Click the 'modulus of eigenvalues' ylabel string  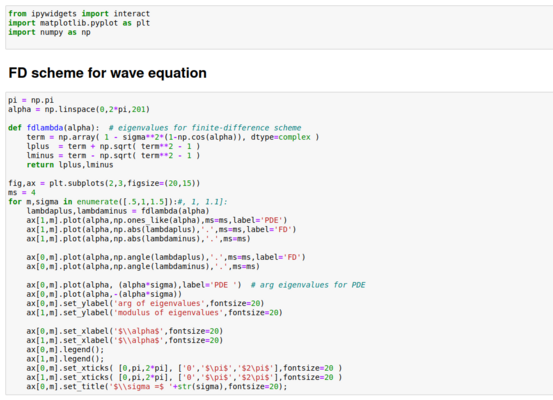pyautogui.click(x=168, y=313)
